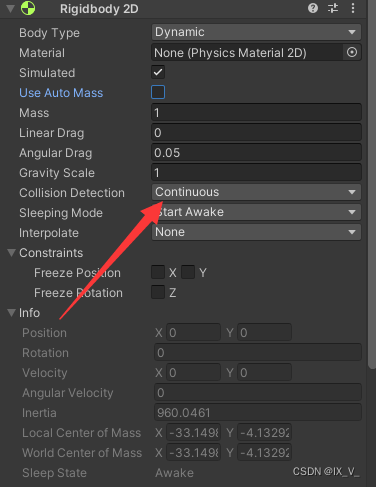Open Rigidbody 2D help reference icon
Image resolution: width=376 pixels, height=487 pixels.
(x=313, y=8)
